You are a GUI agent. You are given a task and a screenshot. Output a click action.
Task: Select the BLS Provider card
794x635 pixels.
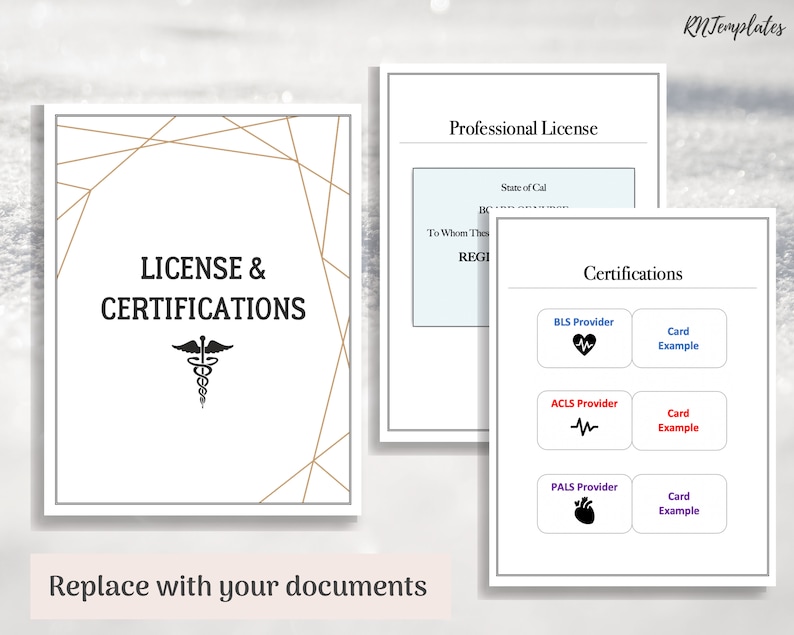584,338
